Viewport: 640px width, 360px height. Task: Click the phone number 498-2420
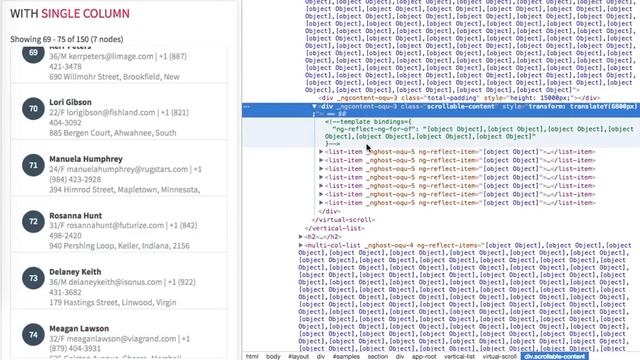tap(65, 236)
